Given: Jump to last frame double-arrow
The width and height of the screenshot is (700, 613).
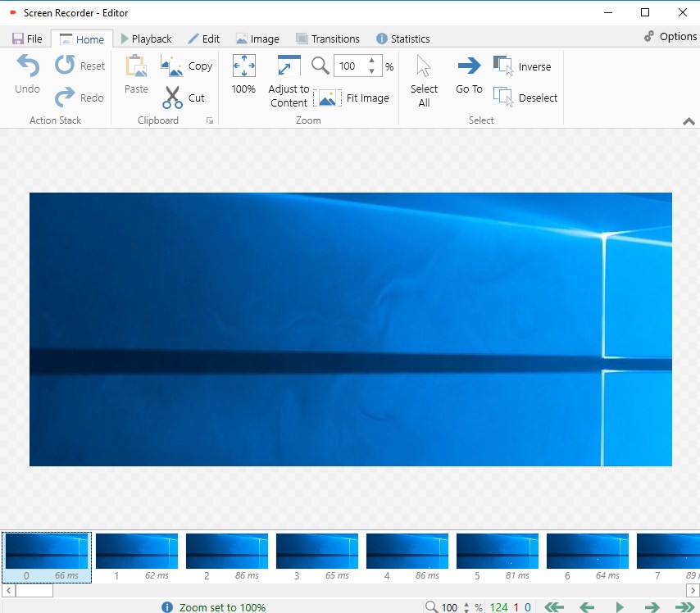Looking at the screenshot, I should coord(684,607).
